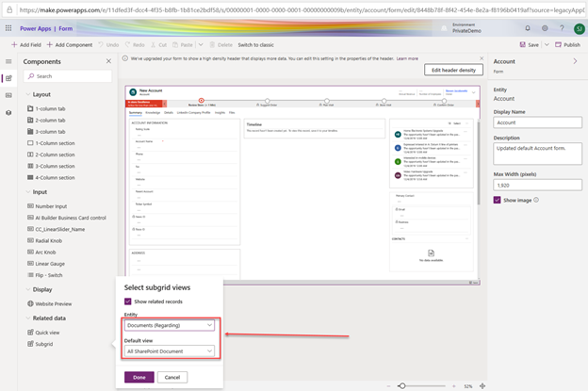Collapse the Input section
Viewport: 588px width, 391px height.
point(26,191)
